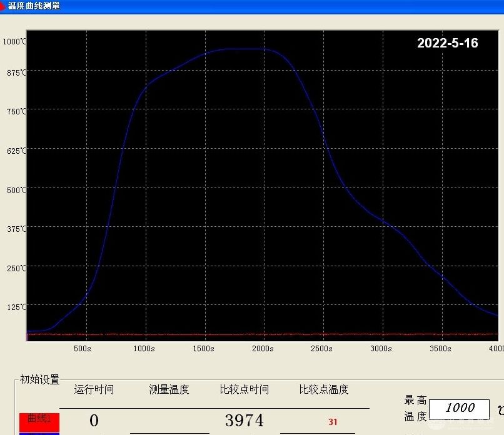
Task: Click the red app icon in title bar
Action: point(2,6)
